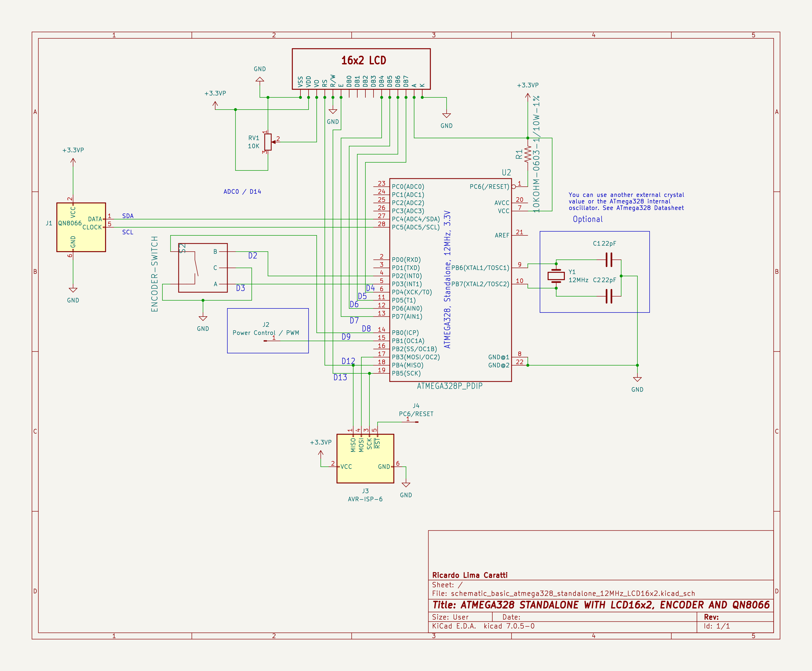Click the AVCC pin label
The height and width of the screenshot is (671, 812).
coord(502,203)
